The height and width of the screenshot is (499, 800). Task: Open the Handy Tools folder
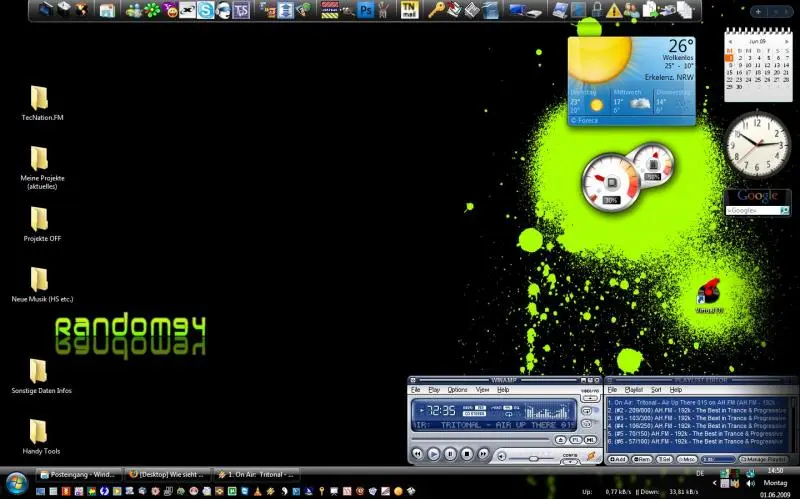click(39, 432)
